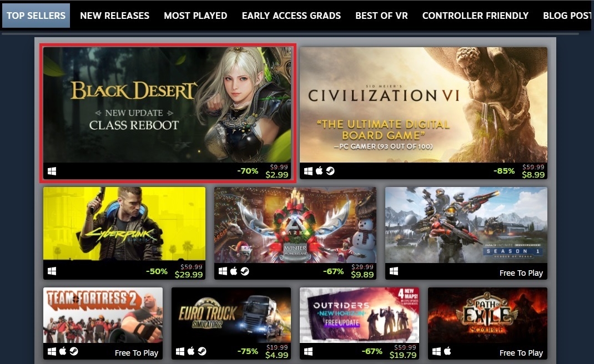Click the Windows icon under Halo Infinite

tap(394, 271)
